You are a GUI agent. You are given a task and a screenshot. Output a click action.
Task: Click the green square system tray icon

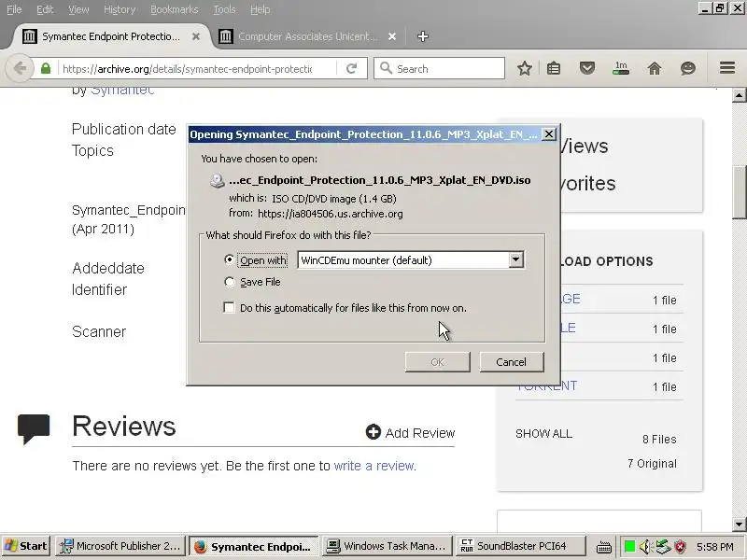point(629,546)
